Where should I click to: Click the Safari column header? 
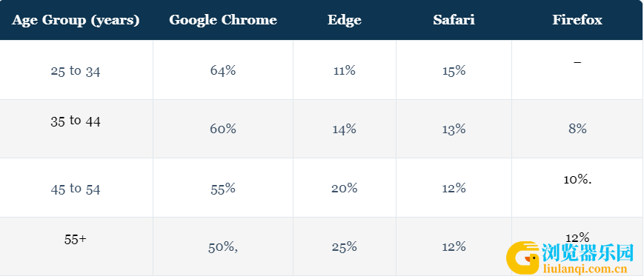coord(454,20)
